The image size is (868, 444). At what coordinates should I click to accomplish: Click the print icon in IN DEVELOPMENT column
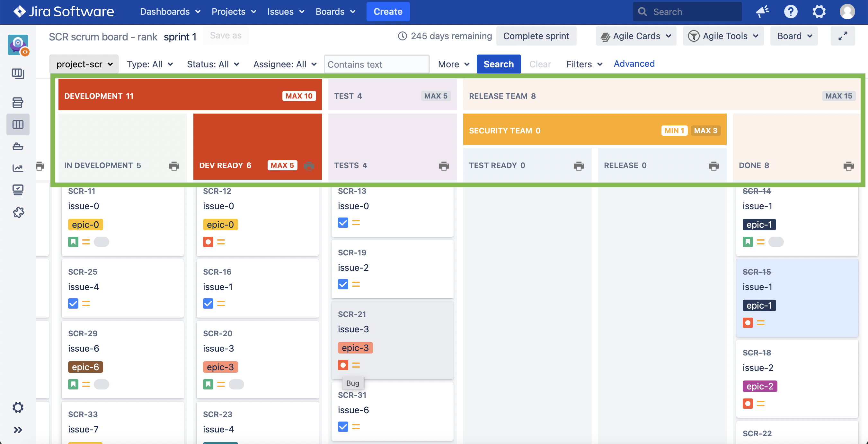pyautogui.click(x=174, y=166)
